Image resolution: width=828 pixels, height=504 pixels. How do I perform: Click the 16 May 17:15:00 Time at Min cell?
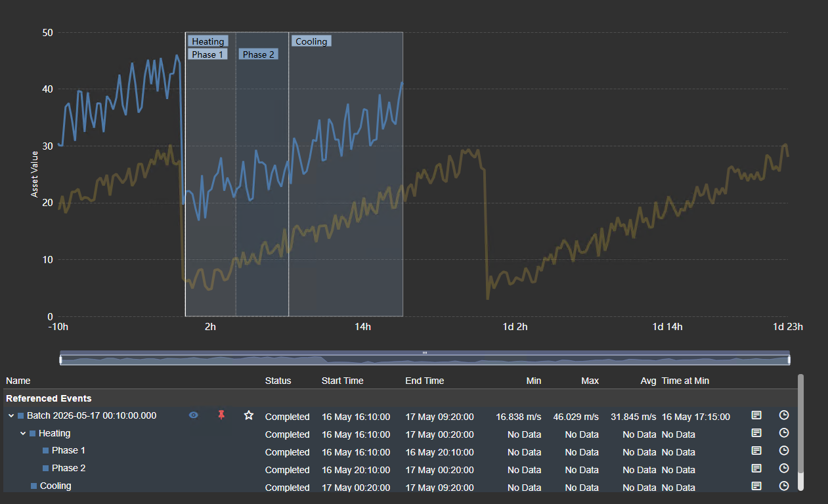tap(695, 417)
